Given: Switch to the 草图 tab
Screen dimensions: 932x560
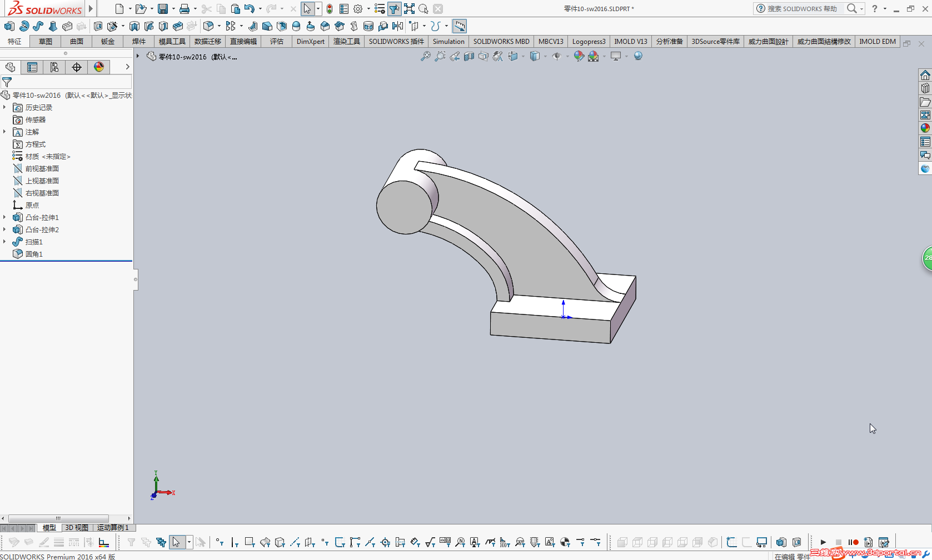Looking at the screenshot, I should (46, 42).
